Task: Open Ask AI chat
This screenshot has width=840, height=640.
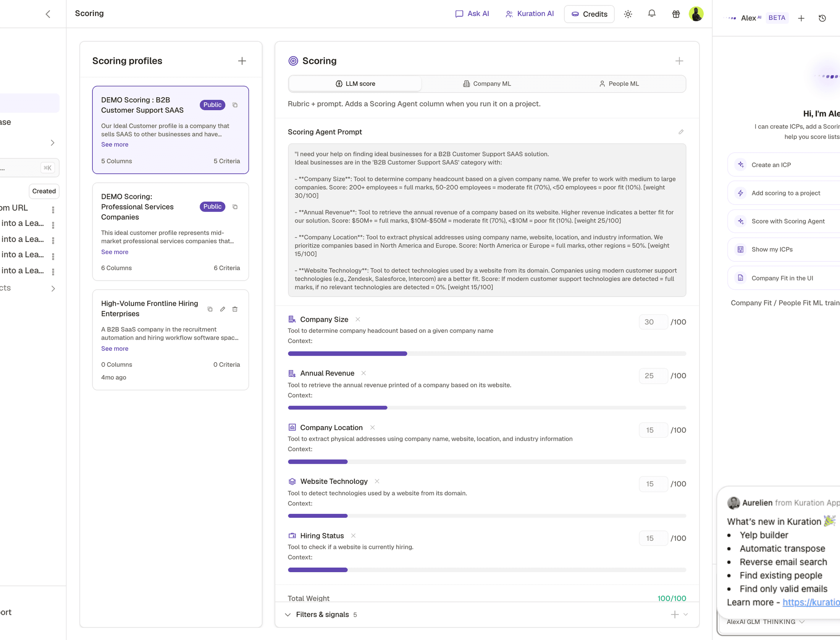Action: 472,14
